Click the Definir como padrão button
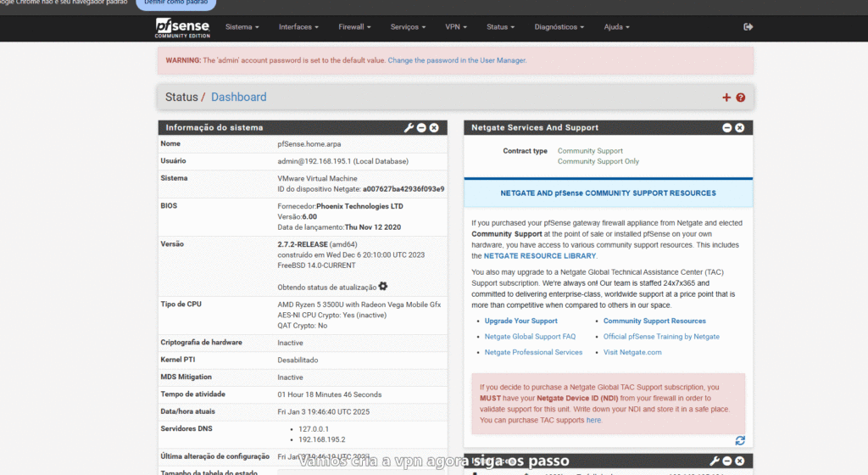 coord(176,3)
